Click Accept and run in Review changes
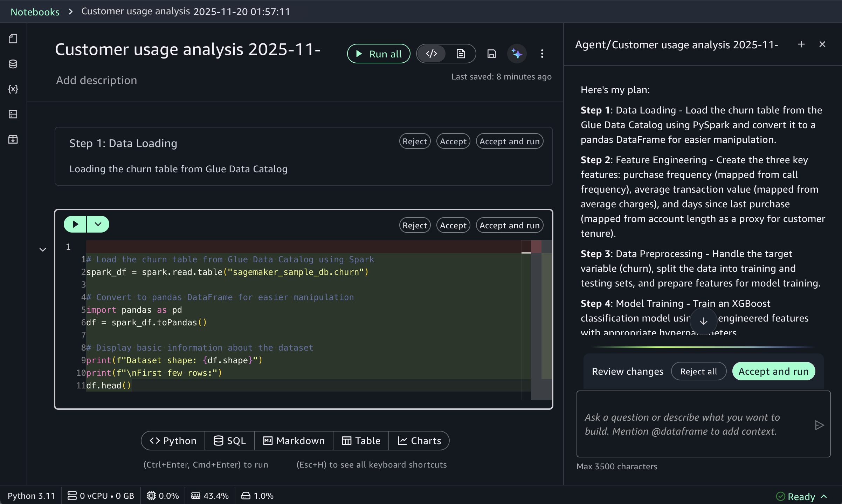842x504 pixels. [x=773, y=371]
